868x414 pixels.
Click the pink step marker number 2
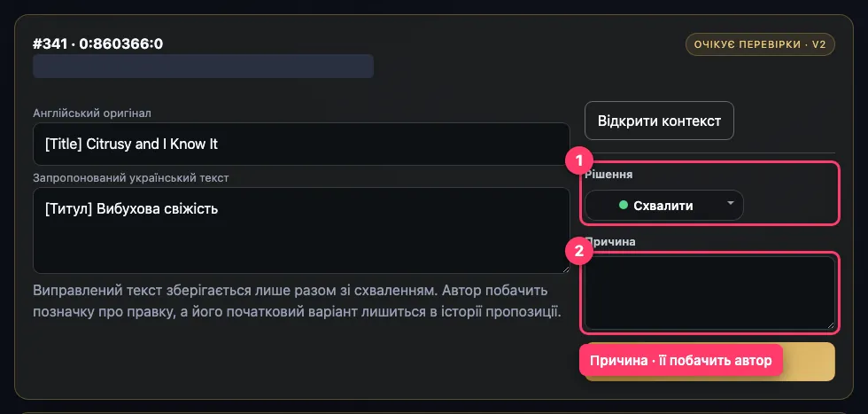579,252
